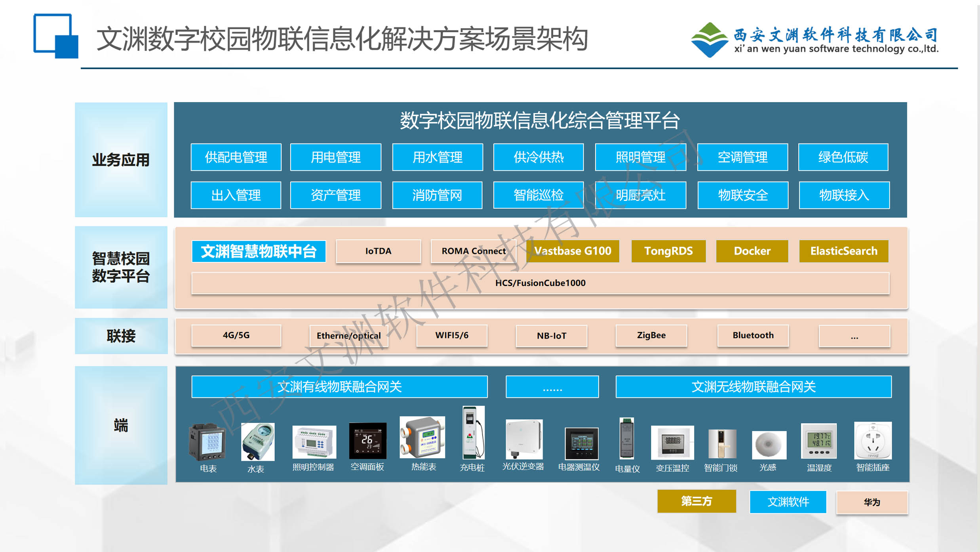Click the 电器测温仪 temperature monitor image
Screen dimensions: 980x552
581,443
